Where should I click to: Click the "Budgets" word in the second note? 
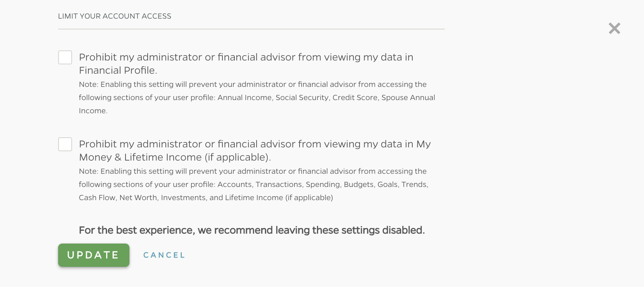[358, 185]
